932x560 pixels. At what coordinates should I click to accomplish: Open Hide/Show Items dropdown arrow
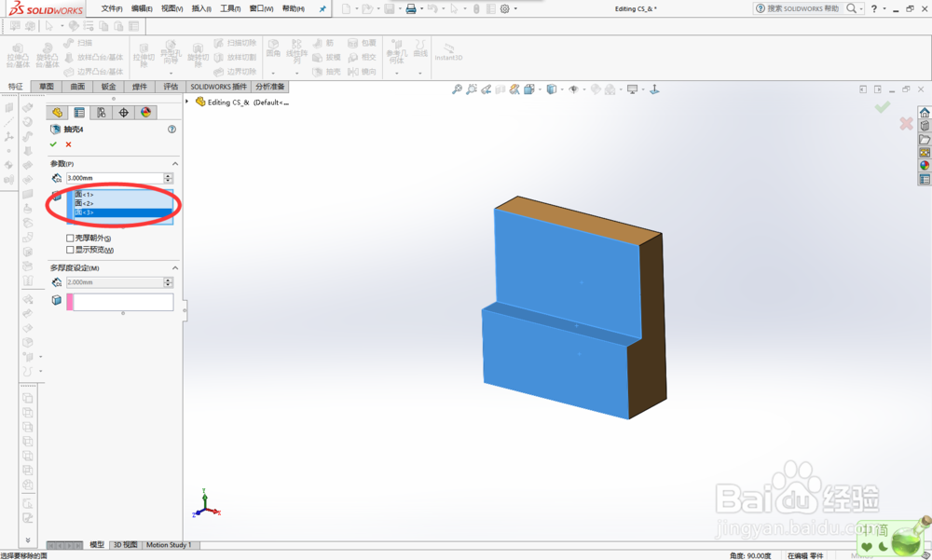point(584,89)
